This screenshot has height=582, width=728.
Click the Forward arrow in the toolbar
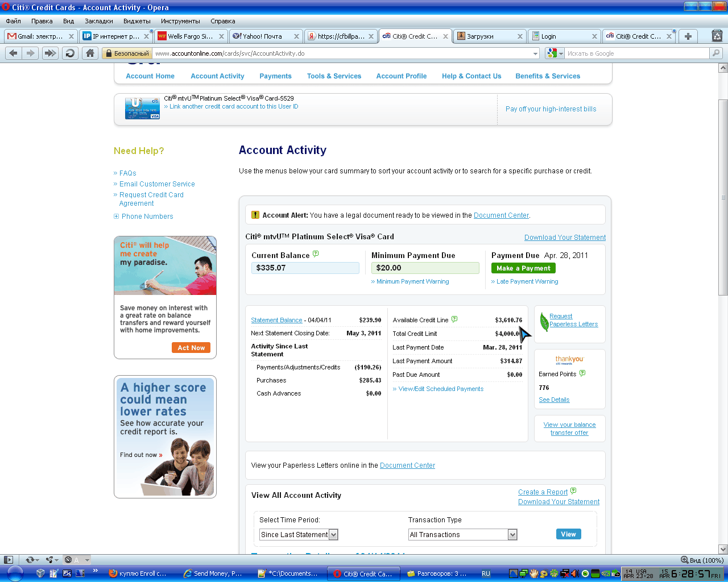31,53
